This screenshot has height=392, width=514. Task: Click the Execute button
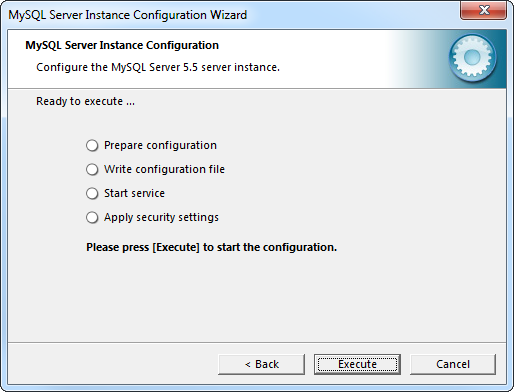click(357, 364)
